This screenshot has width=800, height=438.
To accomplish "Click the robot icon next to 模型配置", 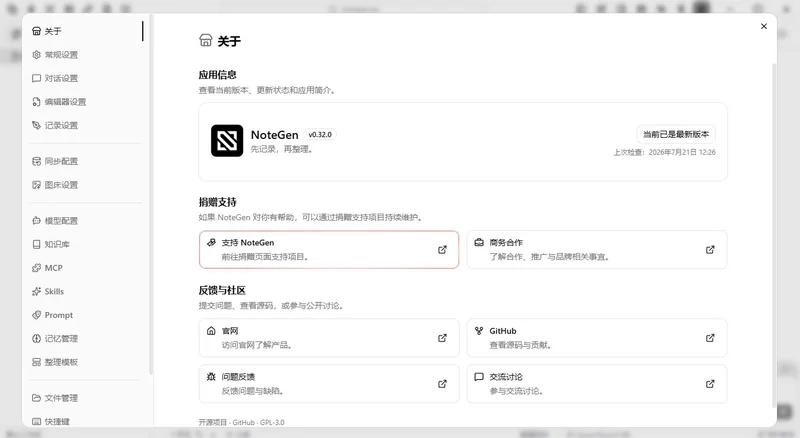I will 36,221.
